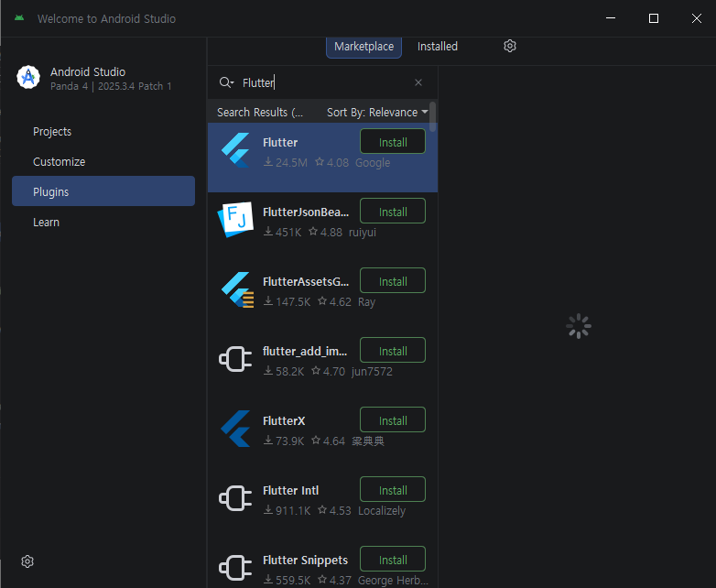Click the Android icon in title bar

tap(19, 18)
